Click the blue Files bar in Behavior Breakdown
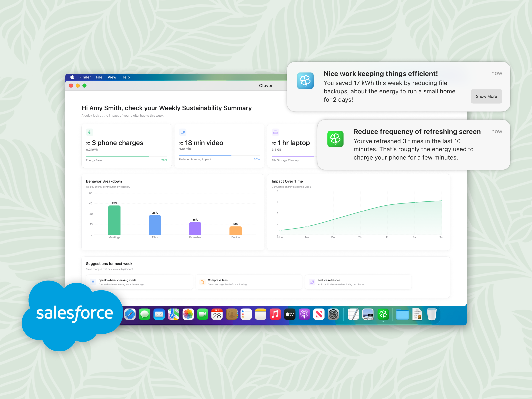This screenshot has height=399, width=532. point(155,225)
